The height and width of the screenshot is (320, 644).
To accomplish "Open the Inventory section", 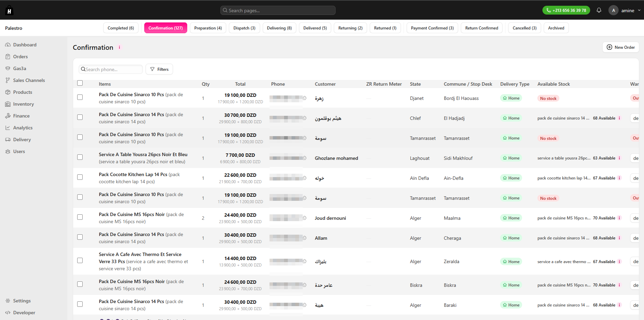I will click(23, 104).
